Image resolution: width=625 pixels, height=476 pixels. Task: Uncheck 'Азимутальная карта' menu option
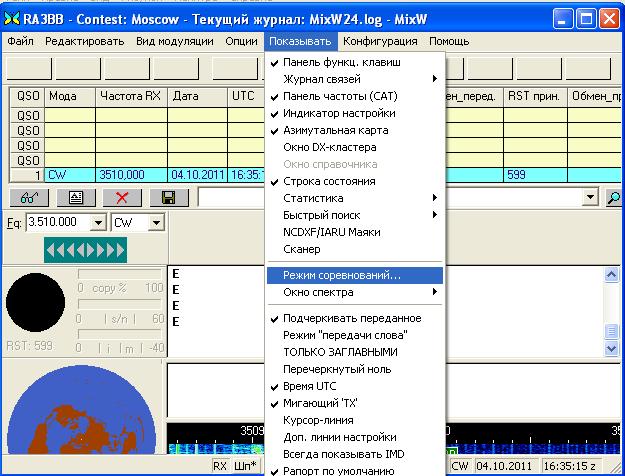coord(338,130)
